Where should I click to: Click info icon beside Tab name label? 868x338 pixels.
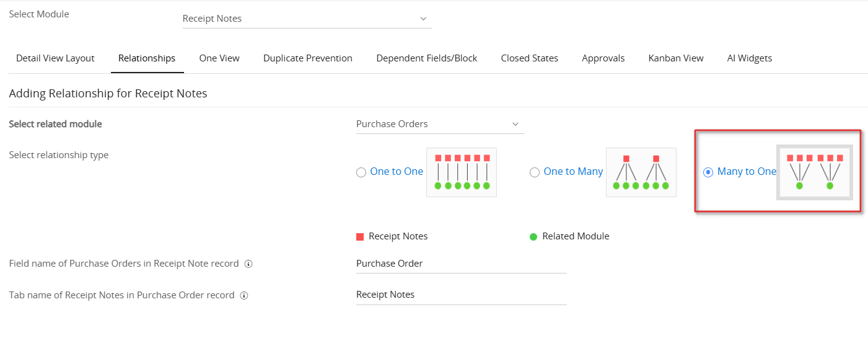(x=244, y=296)
